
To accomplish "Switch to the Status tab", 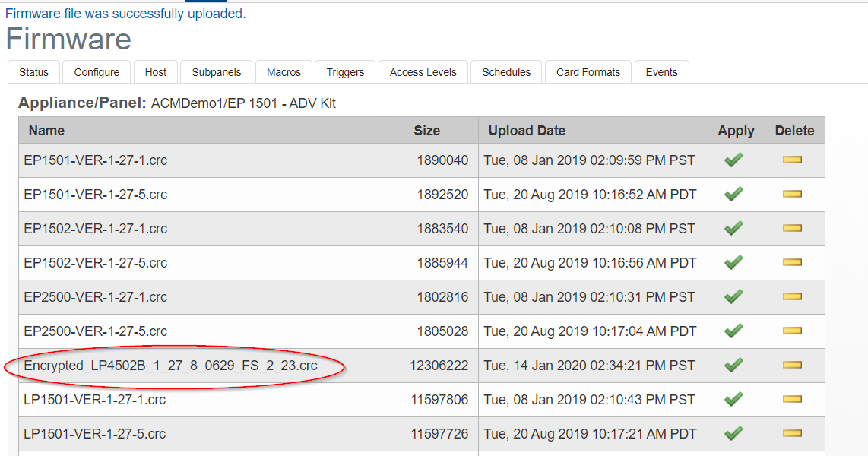I will [x=33, y=71].
